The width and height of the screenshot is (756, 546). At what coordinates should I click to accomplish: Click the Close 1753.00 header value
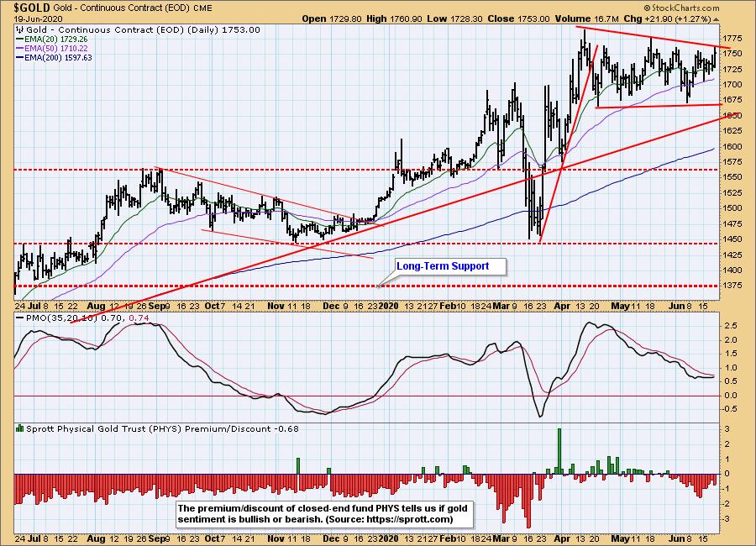point(518,18)
